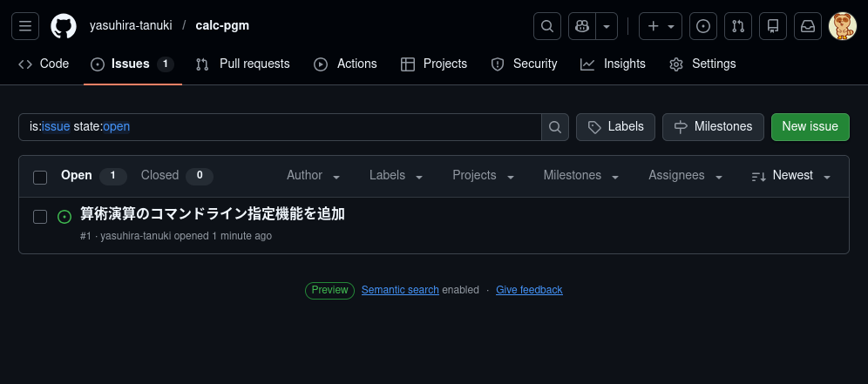Check the box for issue #1
The image size is (868, 384).
pyautogui.click(x=40, y=217)
